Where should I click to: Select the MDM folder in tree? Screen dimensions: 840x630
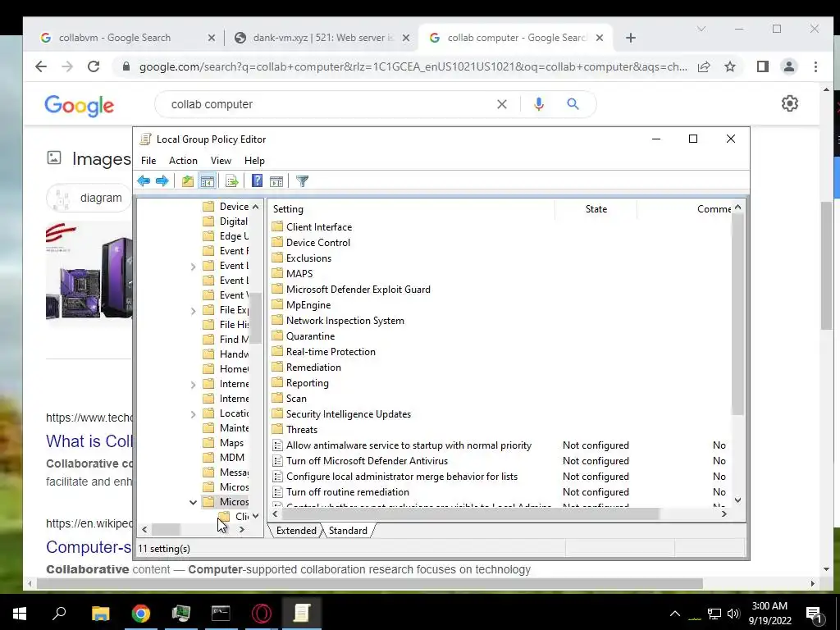[x=232, y=458]
